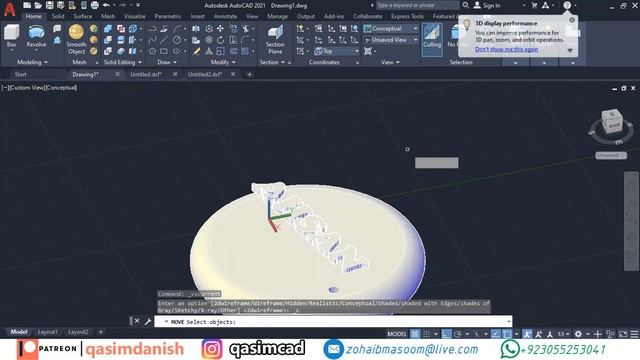Open the Unsaved View dropdown
The image size is (640, 360).
point(391,40)
